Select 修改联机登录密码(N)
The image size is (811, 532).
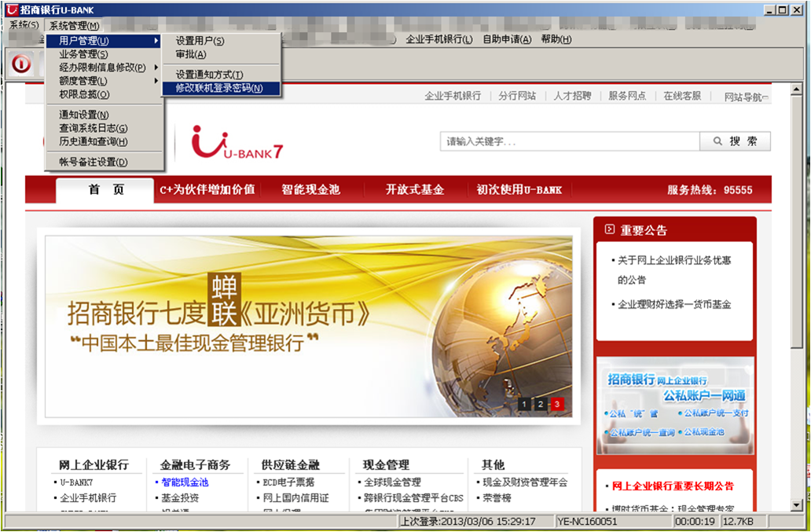click(x=221, y=89)
